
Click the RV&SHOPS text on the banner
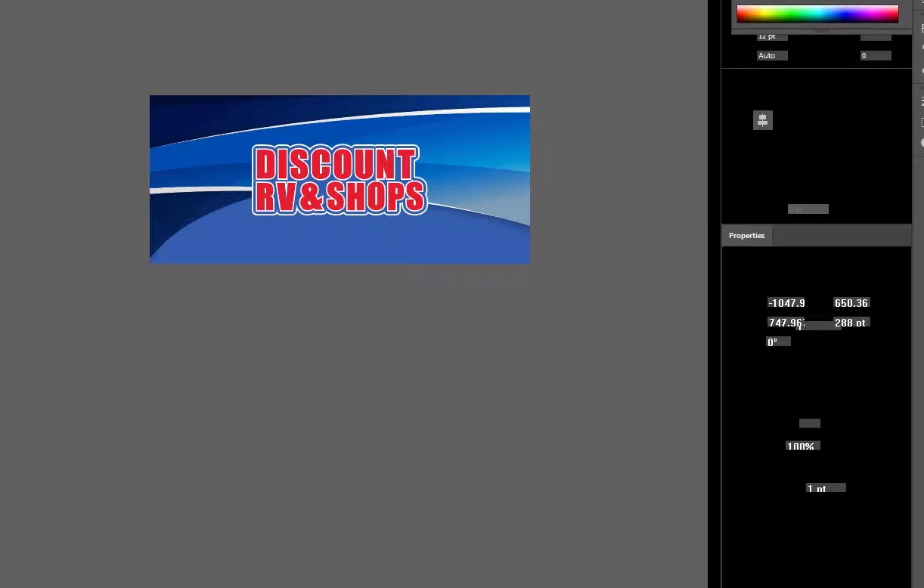340,197
